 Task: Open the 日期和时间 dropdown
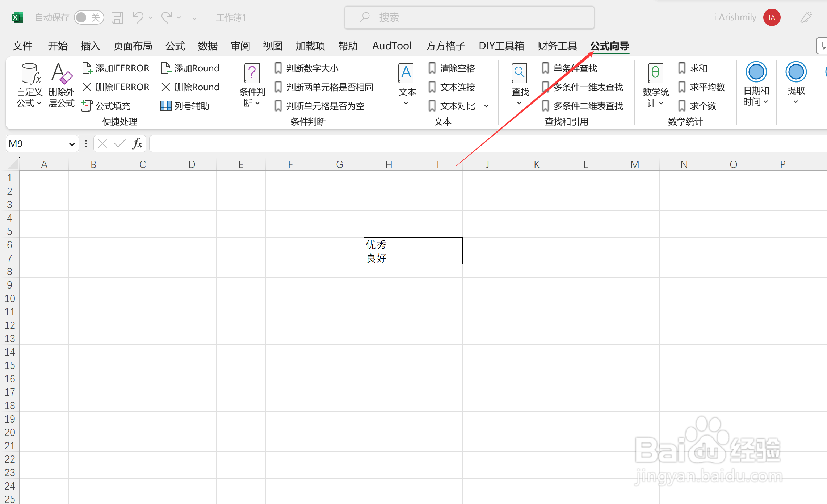[x=756, y=85]
